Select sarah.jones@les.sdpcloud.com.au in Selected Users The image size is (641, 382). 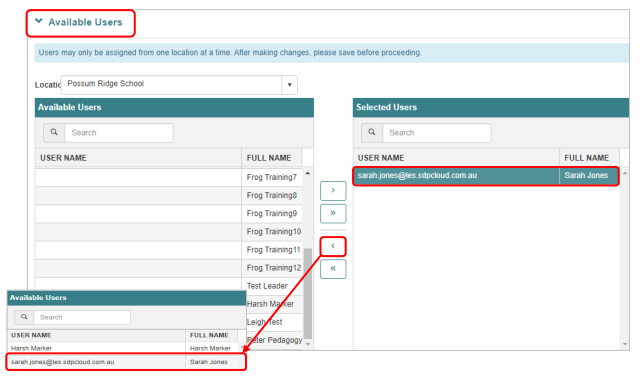417,175
